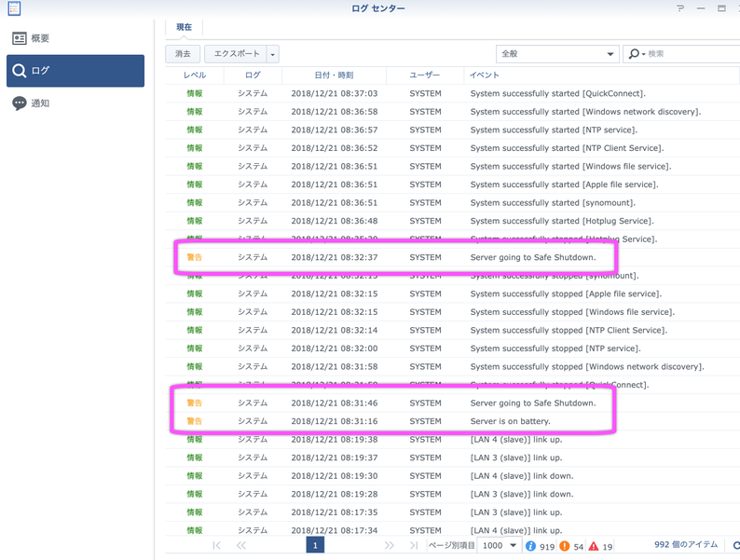Select the ログ item in sidebar
740x560 pixels.
click(75, 71)
